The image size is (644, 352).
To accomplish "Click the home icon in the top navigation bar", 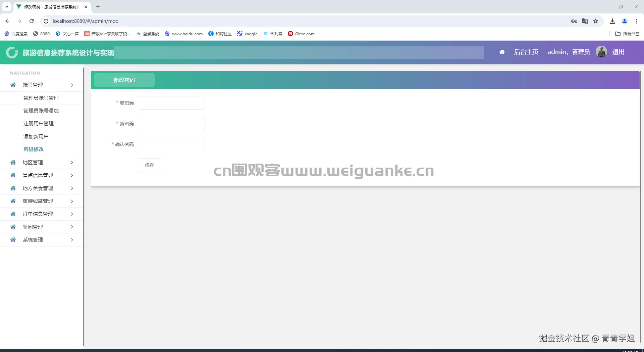I will click(x=502, y=52).
